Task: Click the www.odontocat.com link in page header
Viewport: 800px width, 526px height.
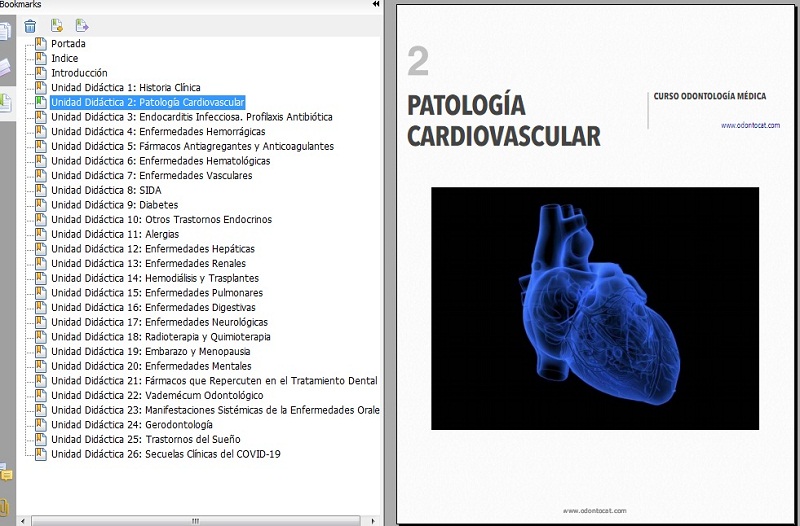Action: 743,125
